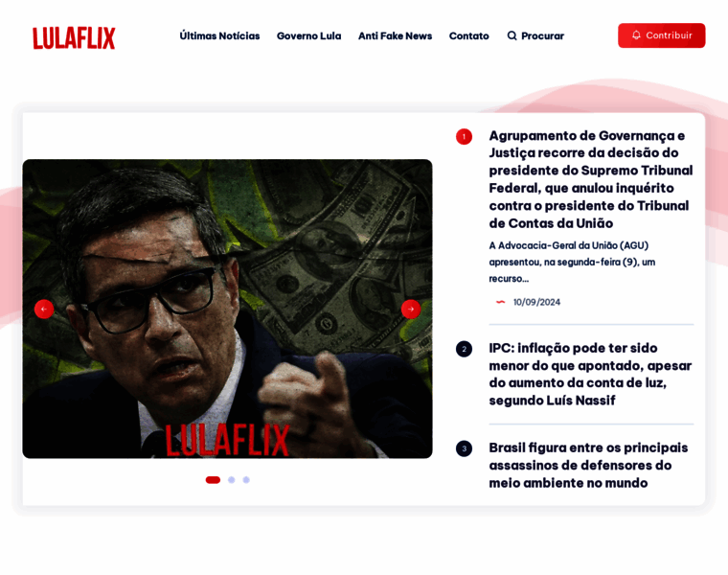Click the number 2 badge
The width and height of the screenshot is (728, 575).
(464, 349)
